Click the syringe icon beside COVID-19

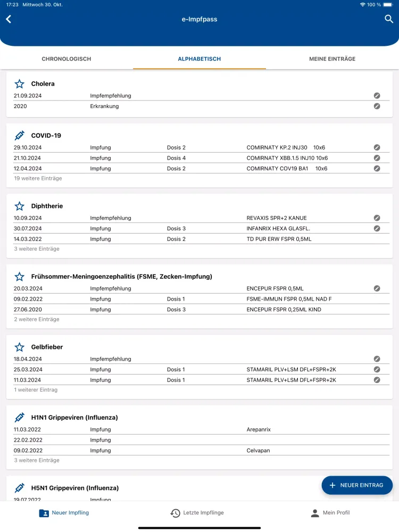[x=20, y=135]
